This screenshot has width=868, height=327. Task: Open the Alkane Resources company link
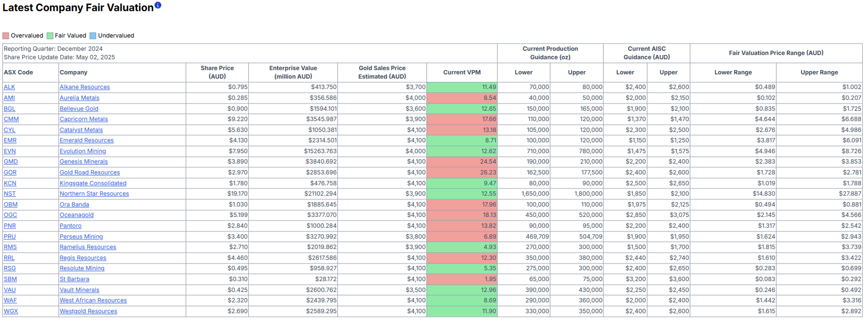(x=85, y=87)
